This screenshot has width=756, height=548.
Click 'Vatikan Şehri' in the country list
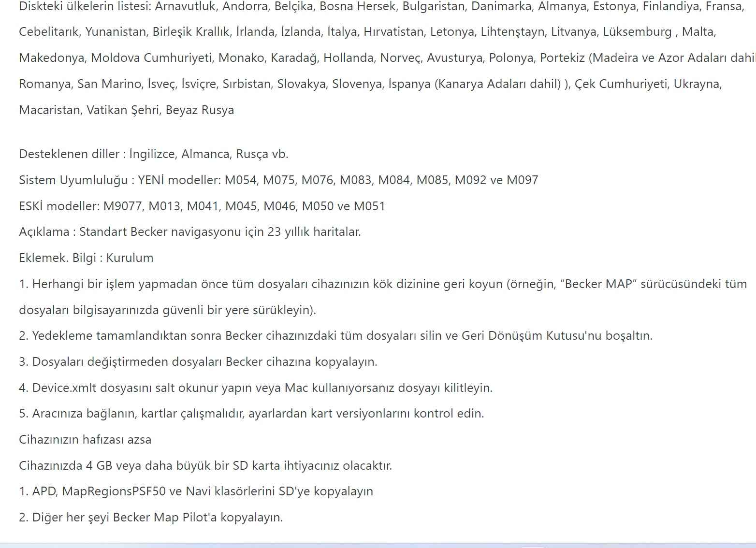pos(123,110)
